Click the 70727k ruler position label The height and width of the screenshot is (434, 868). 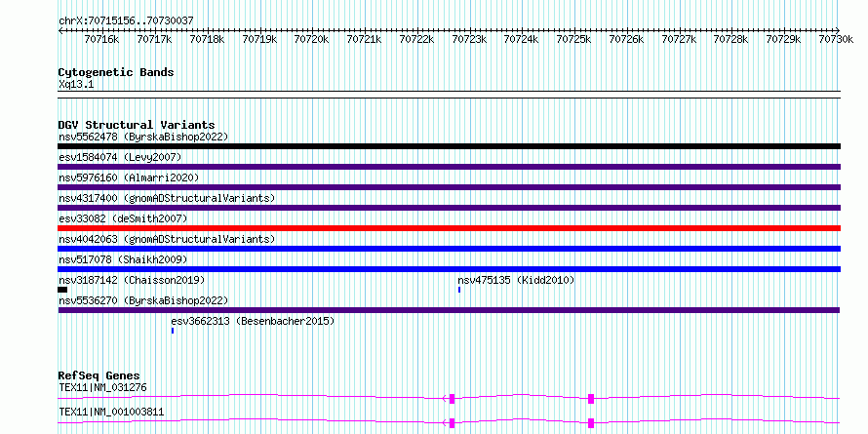click(679, 39)
